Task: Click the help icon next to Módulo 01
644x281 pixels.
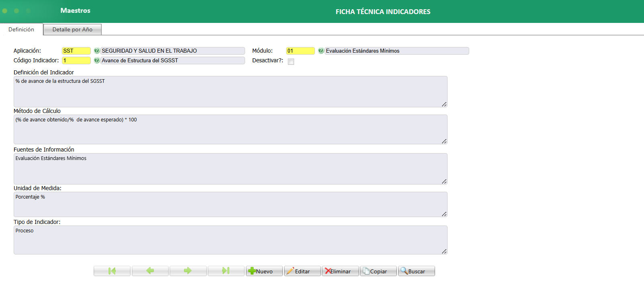Action: (321, 51)
